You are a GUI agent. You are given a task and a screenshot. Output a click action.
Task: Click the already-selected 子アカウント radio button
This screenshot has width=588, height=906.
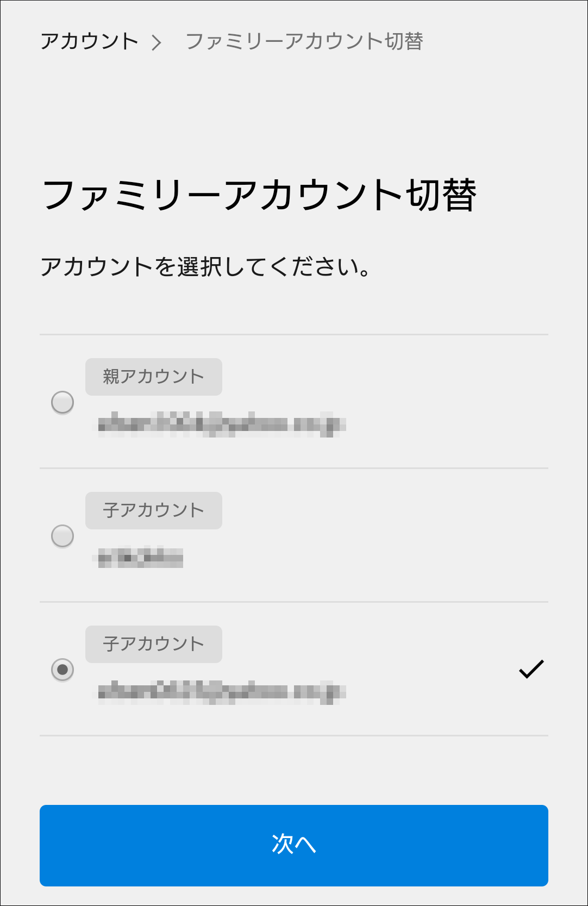[61, 670]
